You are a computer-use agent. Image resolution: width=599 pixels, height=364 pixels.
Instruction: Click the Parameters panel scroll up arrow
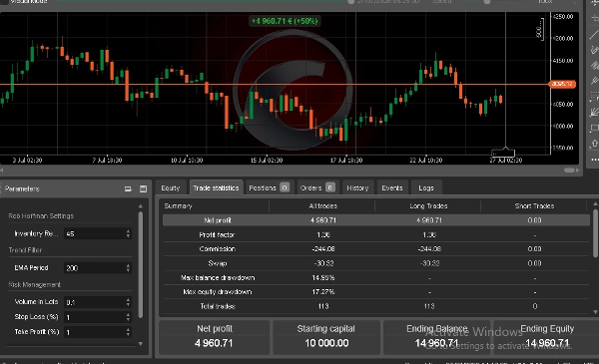pyautogui.click(x=141, y=206)
